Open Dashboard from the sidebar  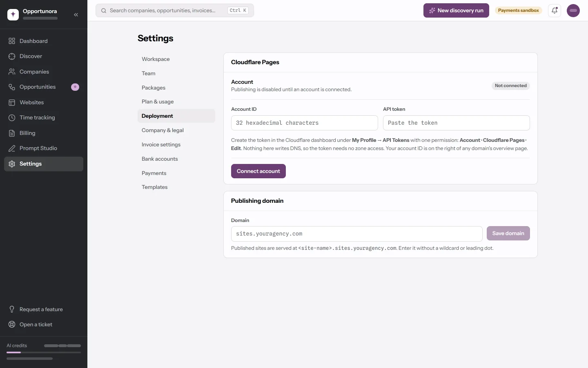[x=44, y=41]
